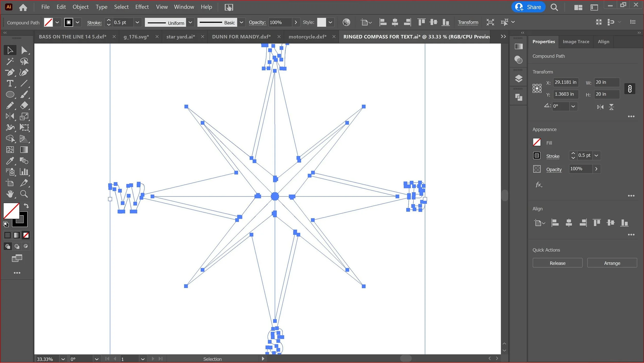Click the Arrange quick action button
The image size is (644, 363).
point(612,263)
